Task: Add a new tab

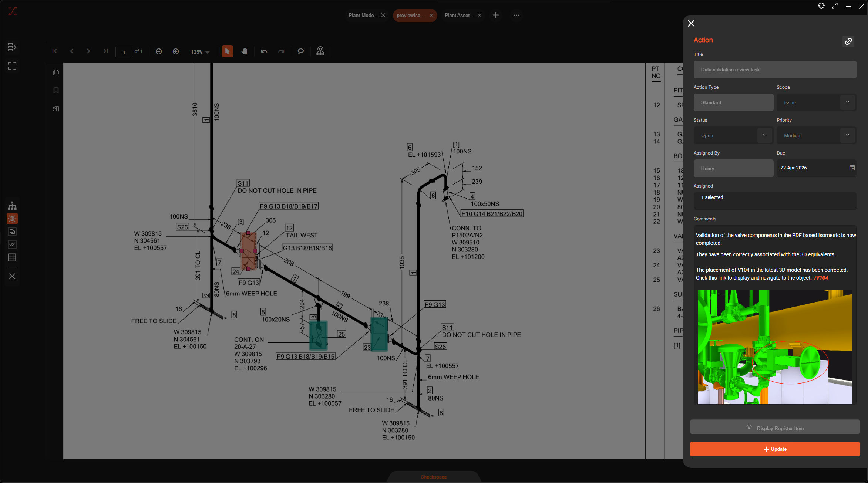Action: point(496,15)
